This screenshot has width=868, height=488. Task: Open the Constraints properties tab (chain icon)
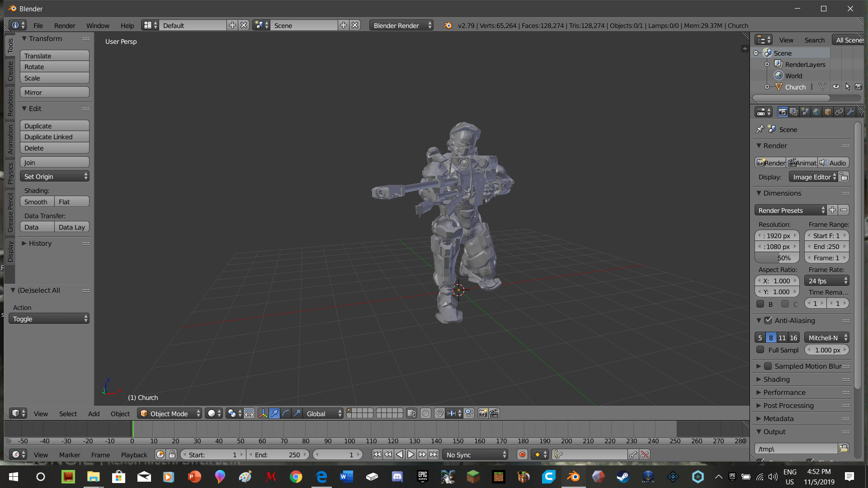[x=839, y=112]
